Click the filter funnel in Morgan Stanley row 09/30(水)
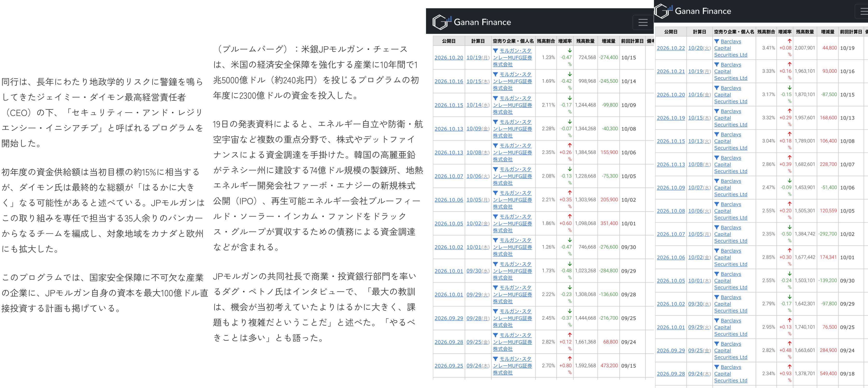This screenshot has height=388, width=868. point(495,264)
